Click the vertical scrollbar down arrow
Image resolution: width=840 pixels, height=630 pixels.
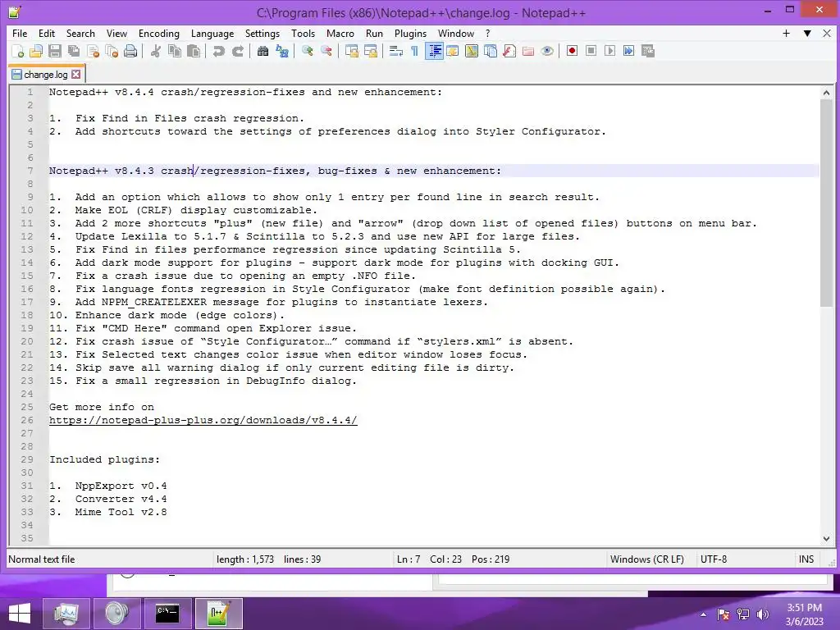[826, 538]
